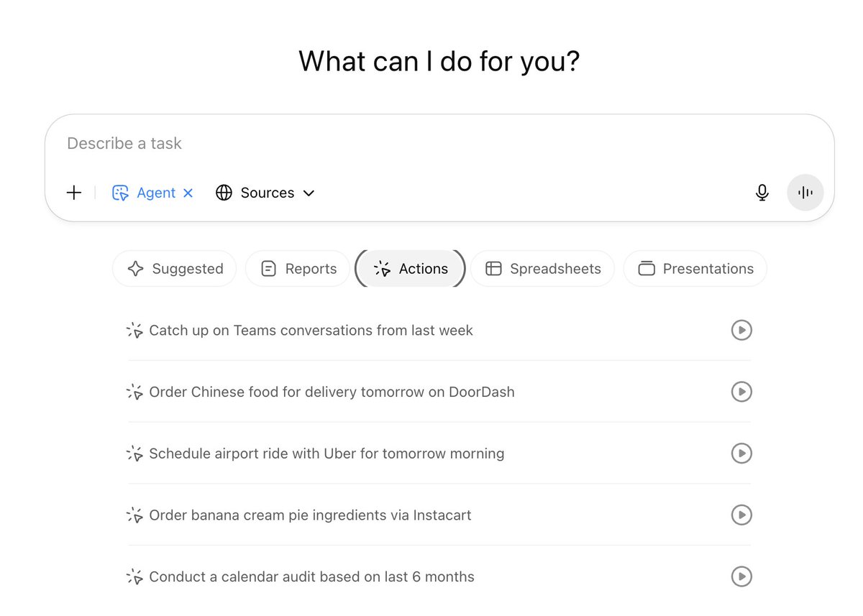The height and width of the screenshot is (616, 863).
Task: Run the Teams conversations catch-up action
Action: point(741,330)
